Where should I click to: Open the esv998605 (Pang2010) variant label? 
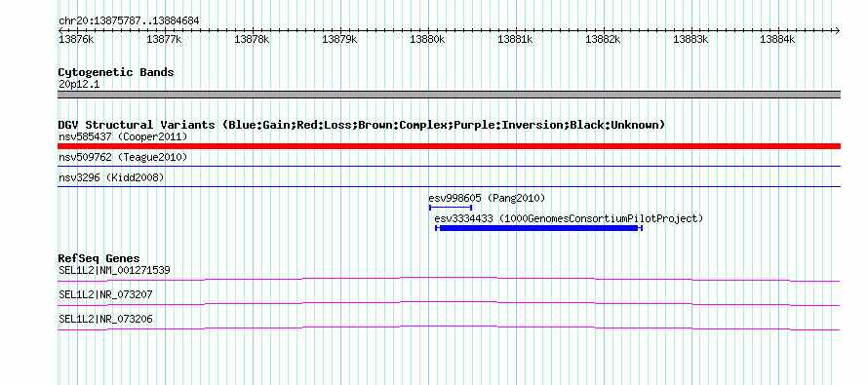point(487,198)
